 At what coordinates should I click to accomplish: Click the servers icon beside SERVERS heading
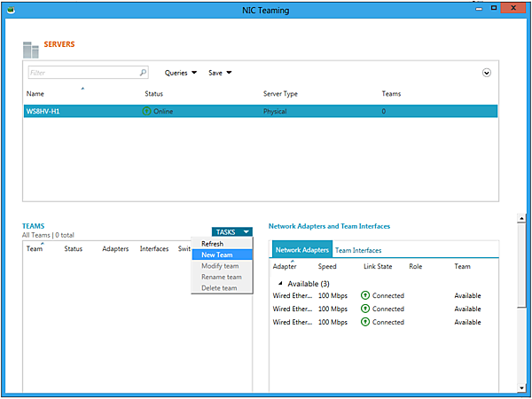(32, 49)
